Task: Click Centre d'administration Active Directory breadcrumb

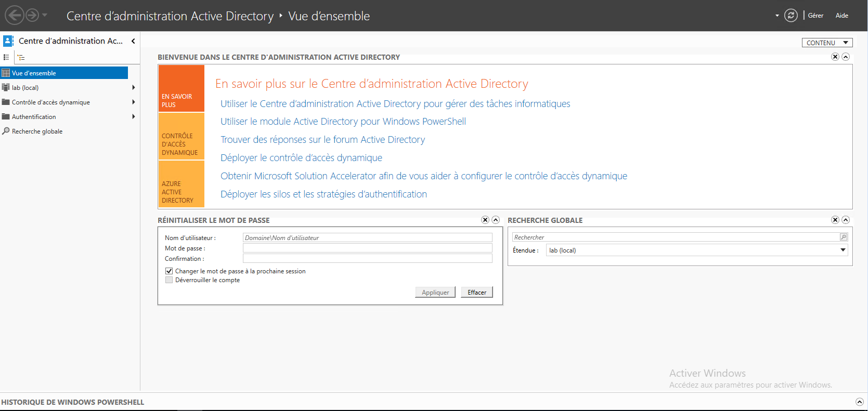Action: click(170, 16)
